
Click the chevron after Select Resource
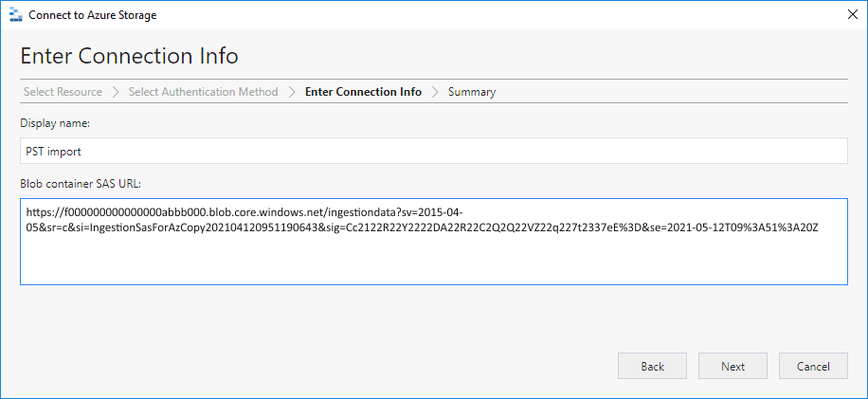[116, 92]
